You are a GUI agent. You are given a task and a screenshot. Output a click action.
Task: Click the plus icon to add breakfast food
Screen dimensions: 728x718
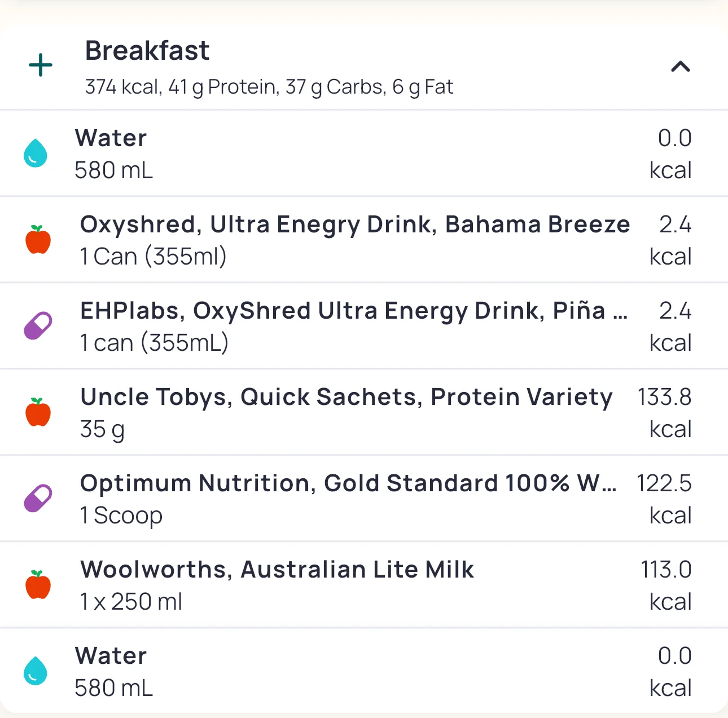[x=41, y=65]
